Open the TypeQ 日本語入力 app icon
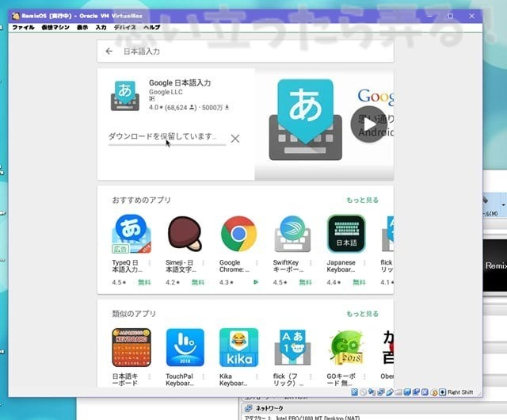 pos(131,235)
